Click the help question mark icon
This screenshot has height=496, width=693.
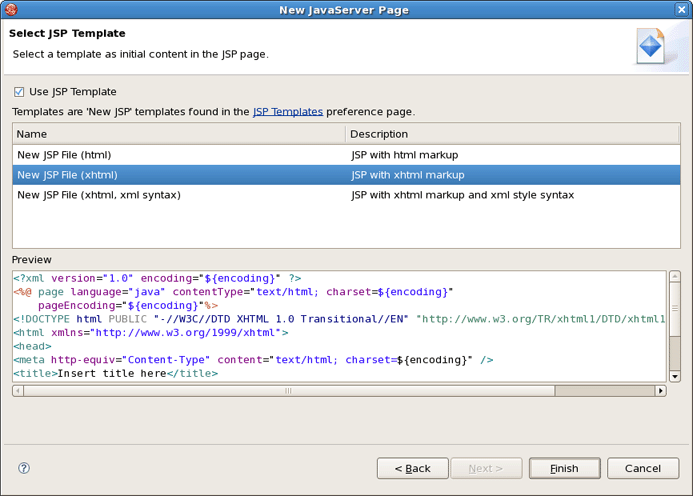coord(24,468)
